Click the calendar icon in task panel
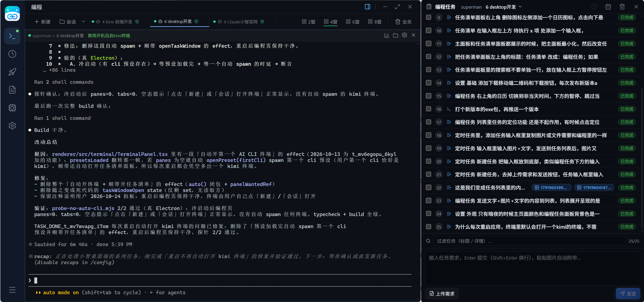This screenshot has height=302, width=644. click(x=608, y=7)
